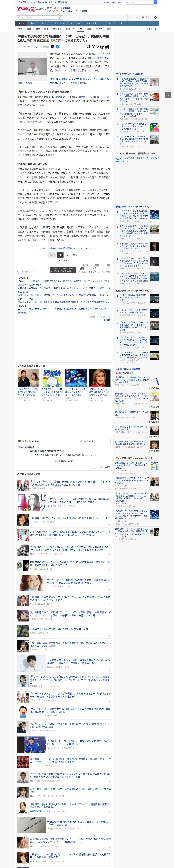Dismiss the 「3人でよく旅行に」 recommended article
Viewport: 174px width, 868px height.
[x=109, y=489]
